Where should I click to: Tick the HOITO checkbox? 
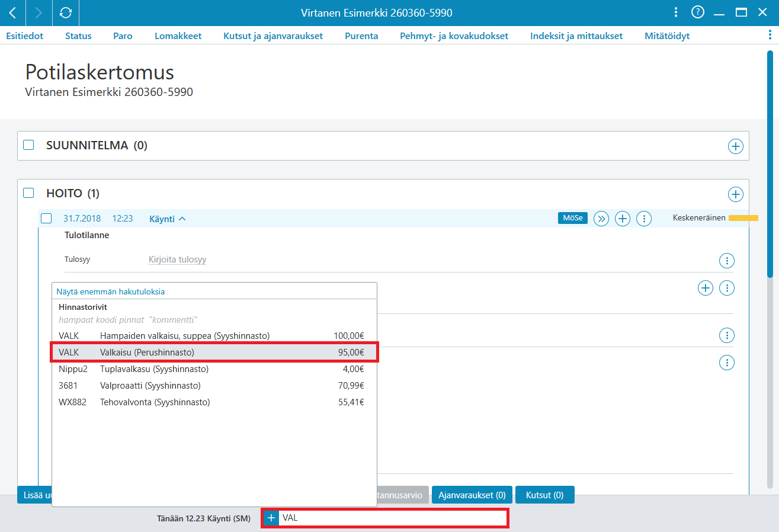tap(28, 193)
